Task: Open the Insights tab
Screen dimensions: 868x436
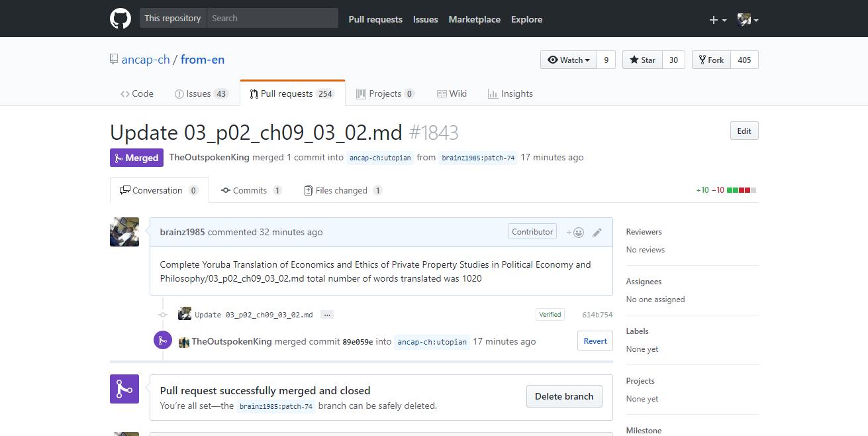Action: [510, 93]
